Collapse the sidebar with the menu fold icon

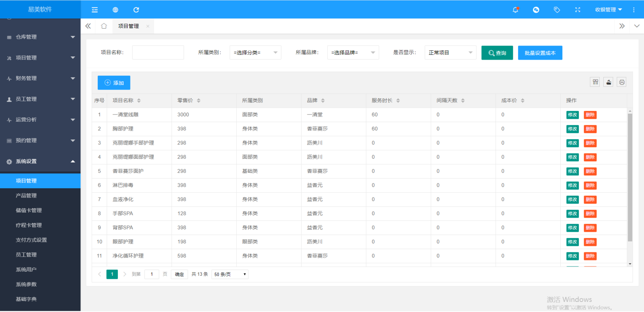(95, 10)
